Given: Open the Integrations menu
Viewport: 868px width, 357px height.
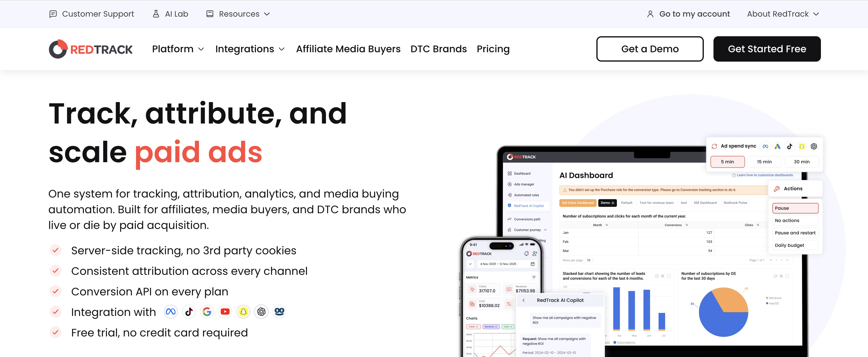Looking at the screenshot, I should [250, 49].
